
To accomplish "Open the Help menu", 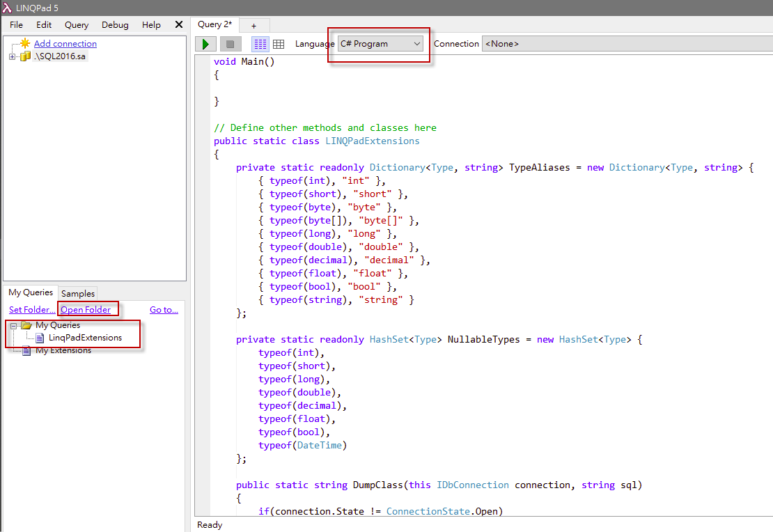I will 151,24.
